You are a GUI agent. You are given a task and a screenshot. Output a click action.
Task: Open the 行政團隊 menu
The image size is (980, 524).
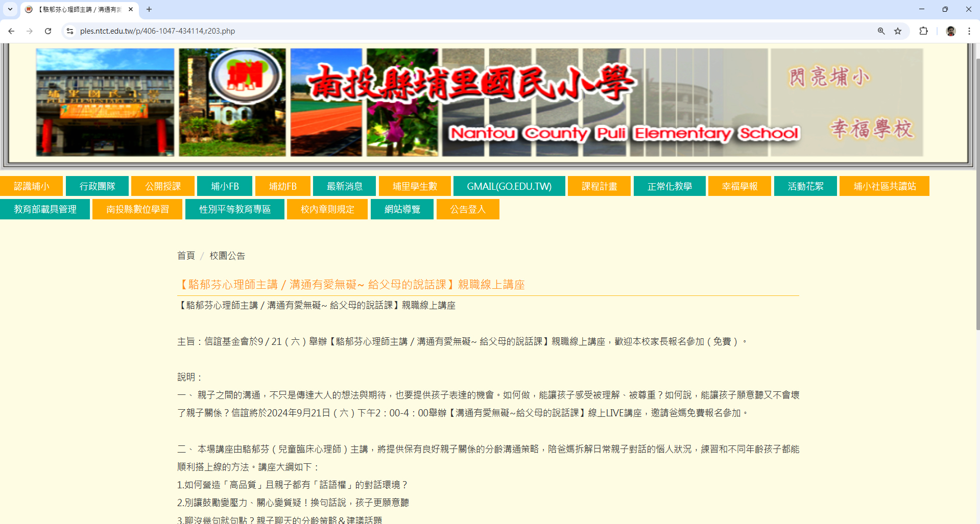[x=97, y=186]
